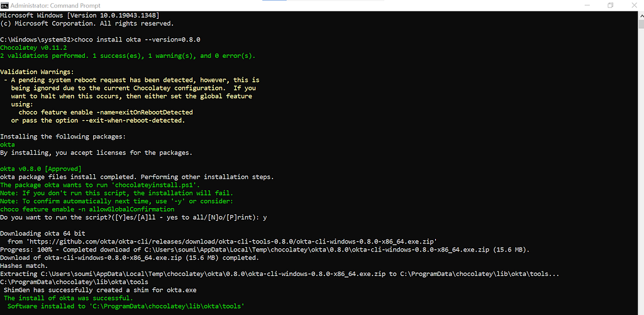The width and height of the screenshot is (644, 315).
Task: Click 'To confirm automatically next time' note
Action: [116, 201]
